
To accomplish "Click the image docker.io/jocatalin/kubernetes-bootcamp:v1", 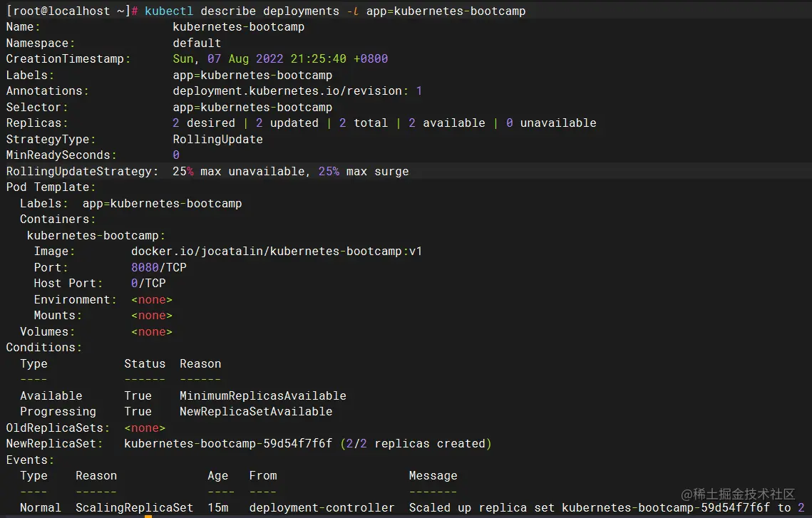I will click(x=277, y=252).
